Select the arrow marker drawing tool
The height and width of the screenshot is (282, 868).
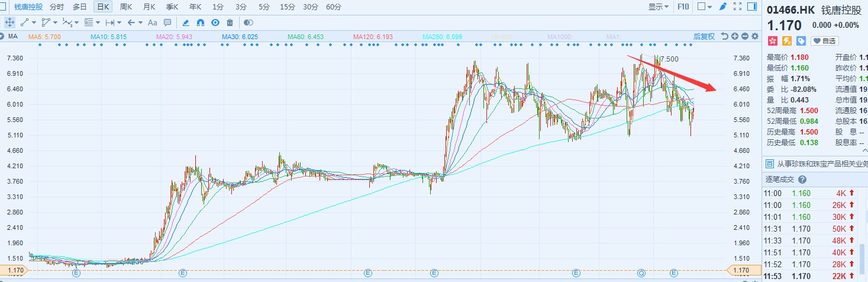click(x=131, y=23)
